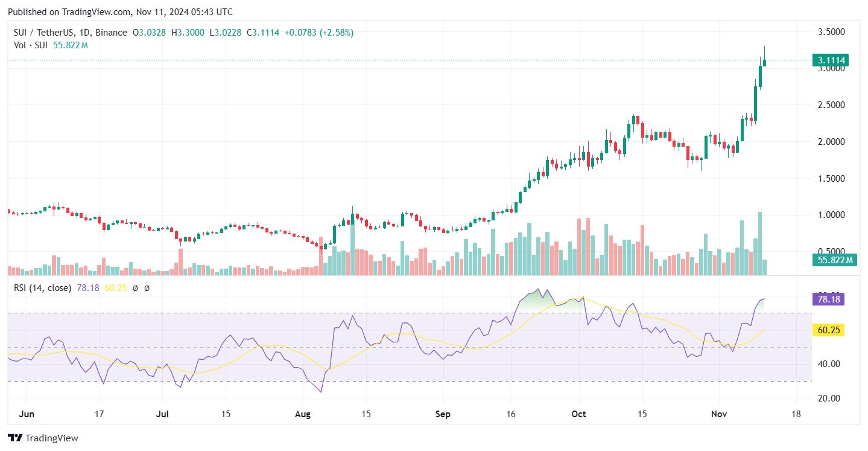Screen dimensions: 868x451
Task: Open the RSI (14, close) indicator legend
Action: pos(42,288)
